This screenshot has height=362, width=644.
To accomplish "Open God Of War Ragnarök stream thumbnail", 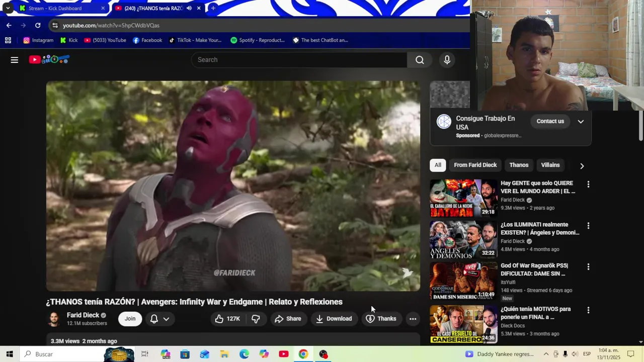I will click(x=463, y=281).
